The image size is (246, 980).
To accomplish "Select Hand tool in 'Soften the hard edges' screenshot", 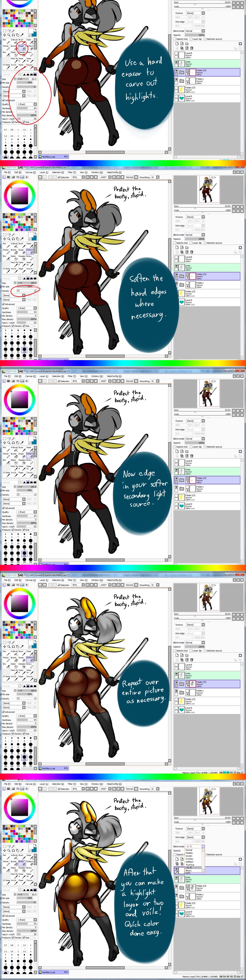I will point(17,239).
